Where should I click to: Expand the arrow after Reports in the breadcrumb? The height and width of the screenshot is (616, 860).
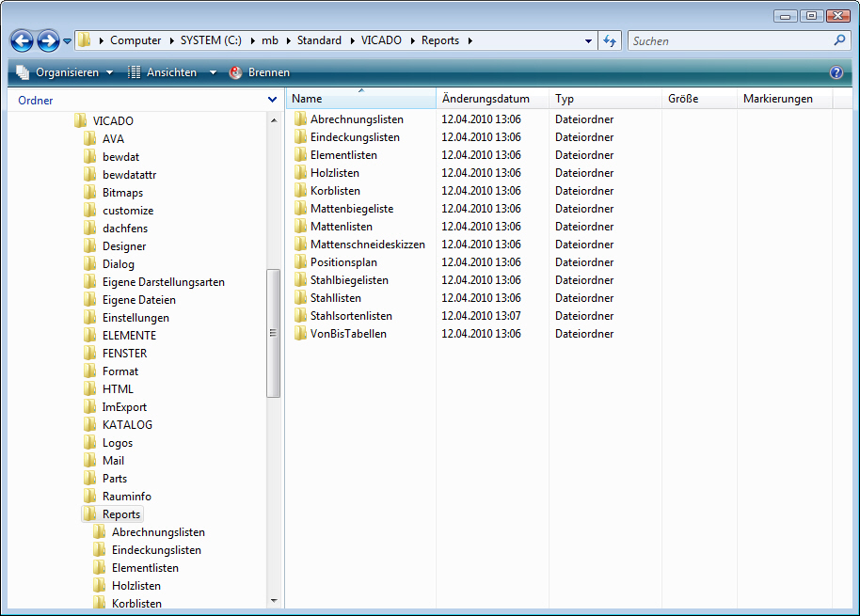pyautogui.click(x=470, y=40)
